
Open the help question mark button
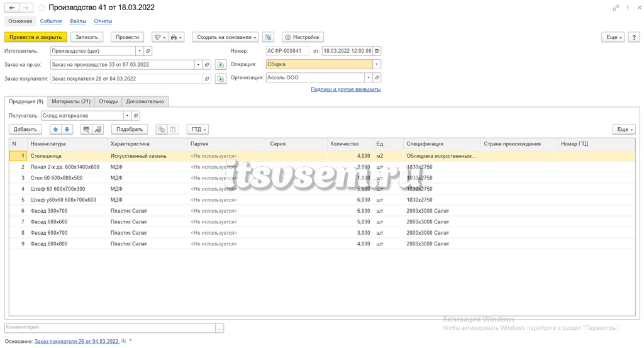(x=634, y=37)
